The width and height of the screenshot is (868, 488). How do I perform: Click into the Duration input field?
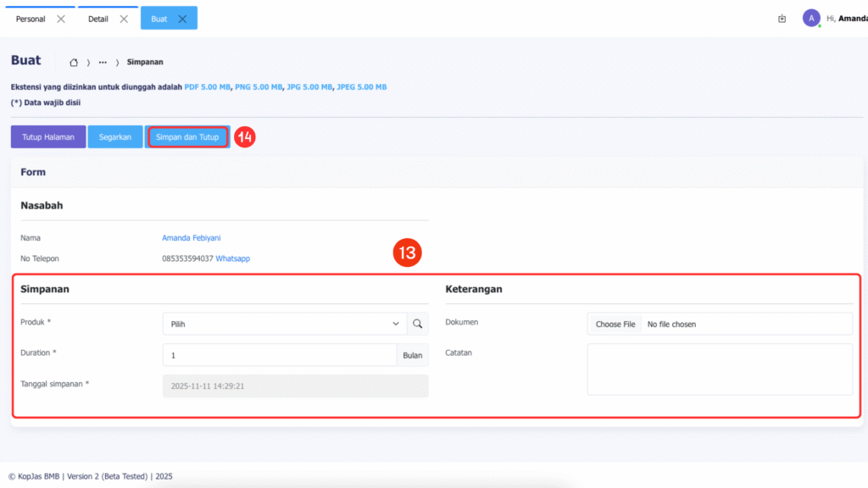click(x=280, y=355)
